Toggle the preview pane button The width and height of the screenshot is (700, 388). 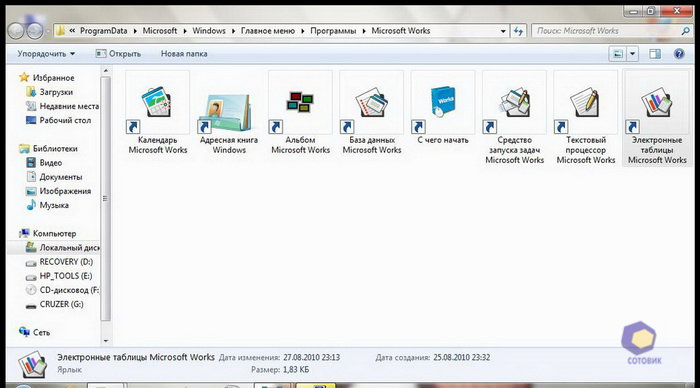655,54
